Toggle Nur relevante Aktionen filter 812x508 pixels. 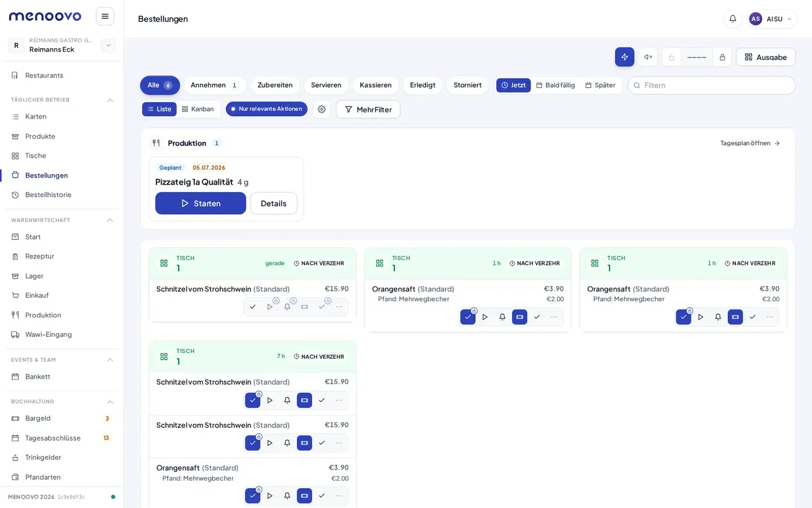coord(267,109)
